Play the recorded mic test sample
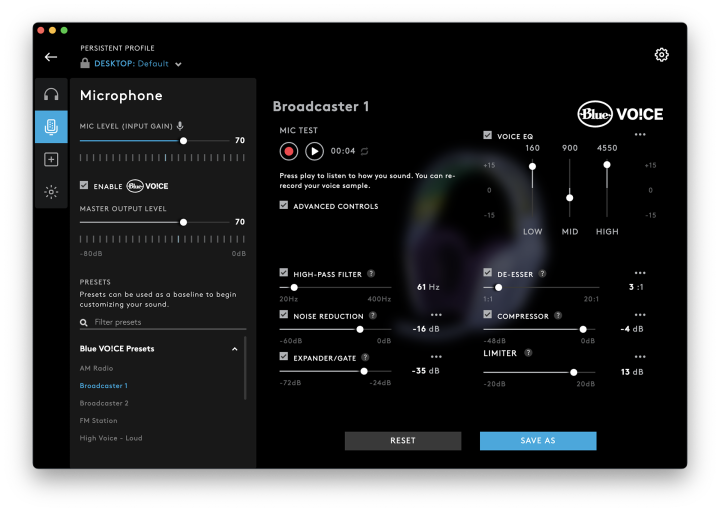 click(x=314, y=151)
